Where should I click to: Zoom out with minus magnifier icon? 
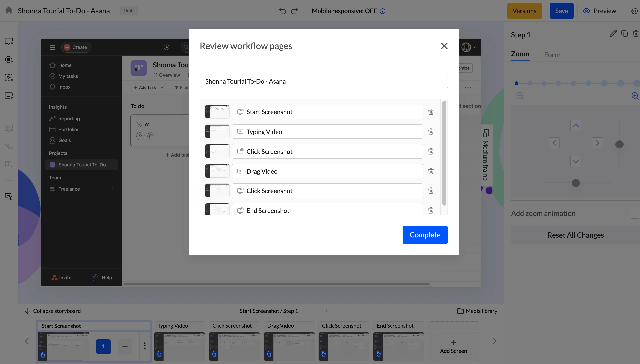pos(520,96)
